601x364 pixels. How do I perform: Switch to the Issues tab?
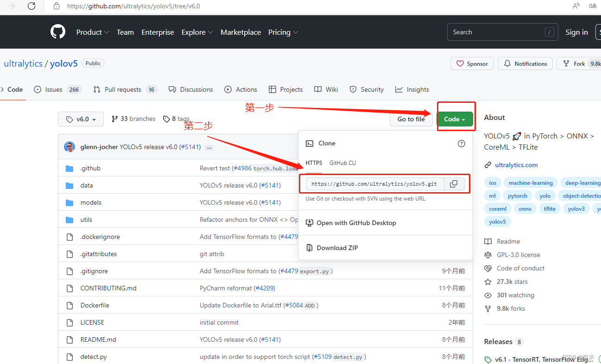pos(57,89)
